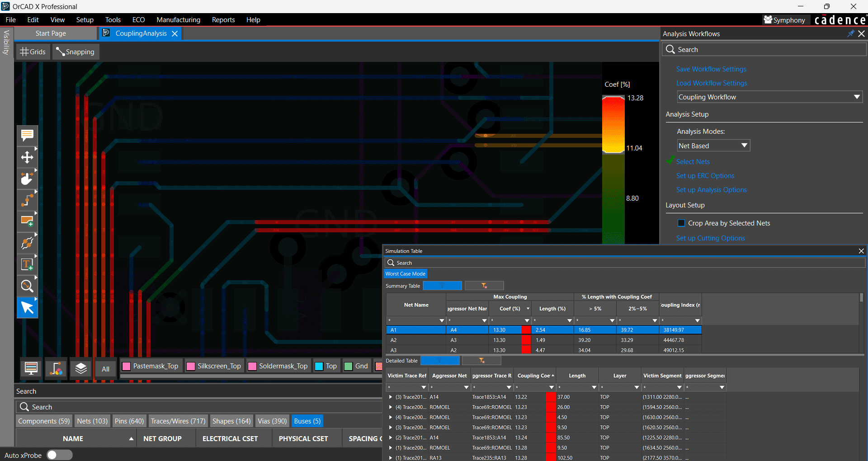Screen dimensions: 868x461
Task: Enable Crop Area by Selected Nets
Action: click(681, 223)
